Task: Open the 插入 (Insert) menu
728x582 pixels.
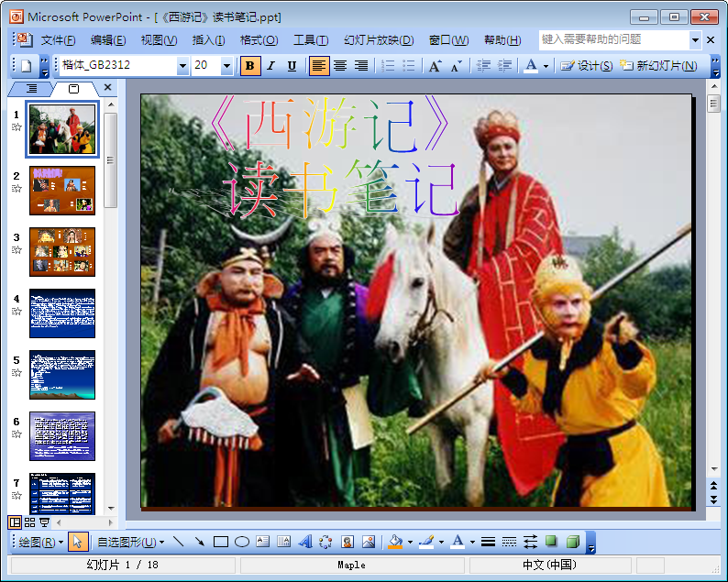Action: click(208, 40)
